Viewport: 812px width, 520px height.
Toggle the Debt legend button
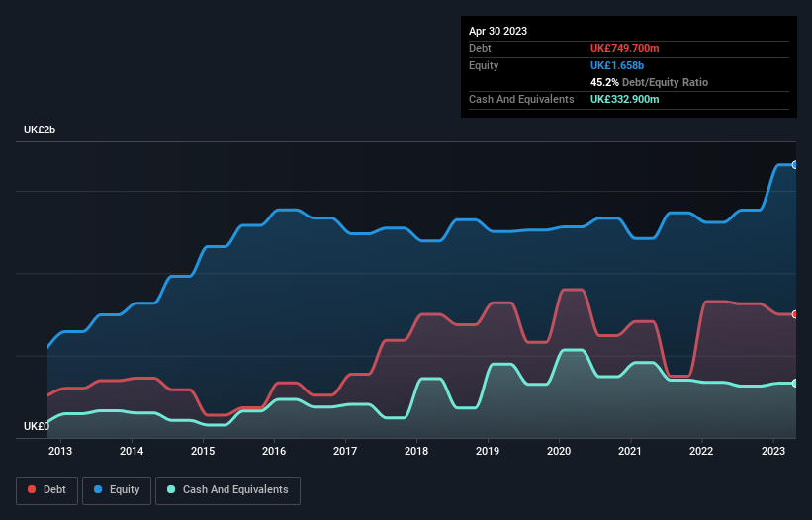pos(47,490)
